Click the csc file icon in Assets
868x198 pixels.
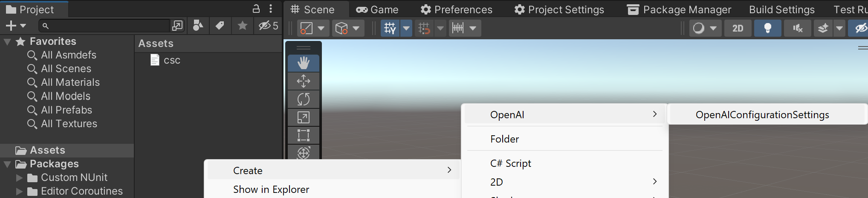155,60
